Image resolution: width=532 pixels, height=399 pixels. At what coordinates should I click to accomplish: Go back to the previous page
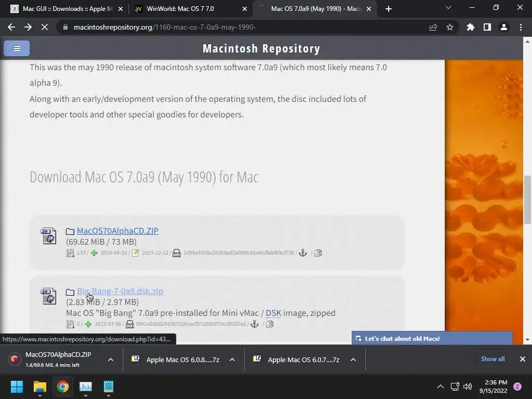(11, 27)
